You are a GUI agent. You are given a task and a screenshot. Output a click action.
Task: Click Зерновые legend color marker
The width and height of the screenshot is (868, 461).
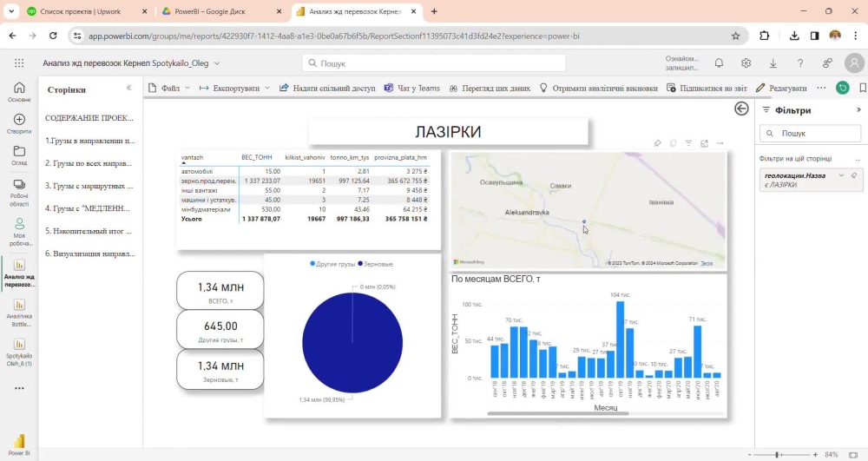point(360,263)
